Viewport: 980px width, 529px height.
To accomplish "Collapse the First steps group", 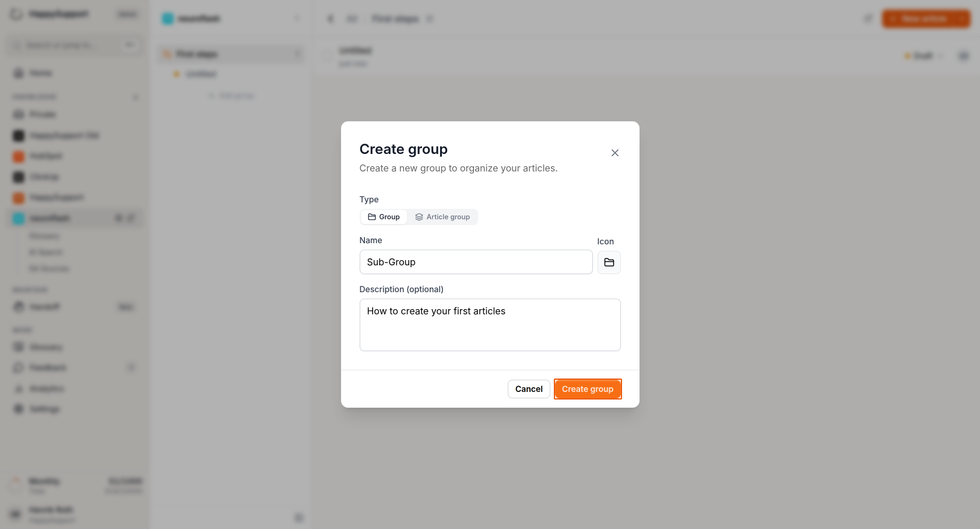I will tap(297, 54).
